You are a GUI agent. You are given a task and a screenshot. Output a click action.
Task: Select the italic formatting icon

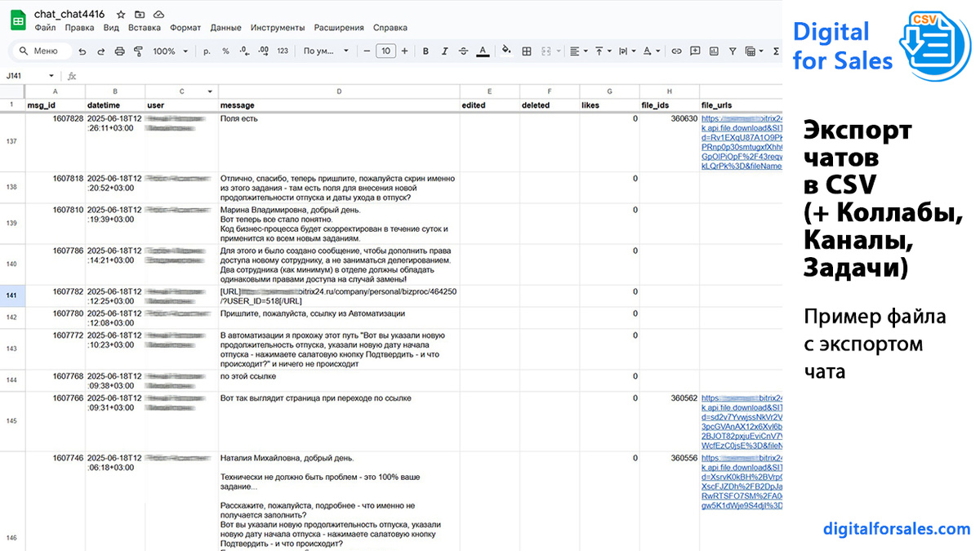(x=443, y=51)
